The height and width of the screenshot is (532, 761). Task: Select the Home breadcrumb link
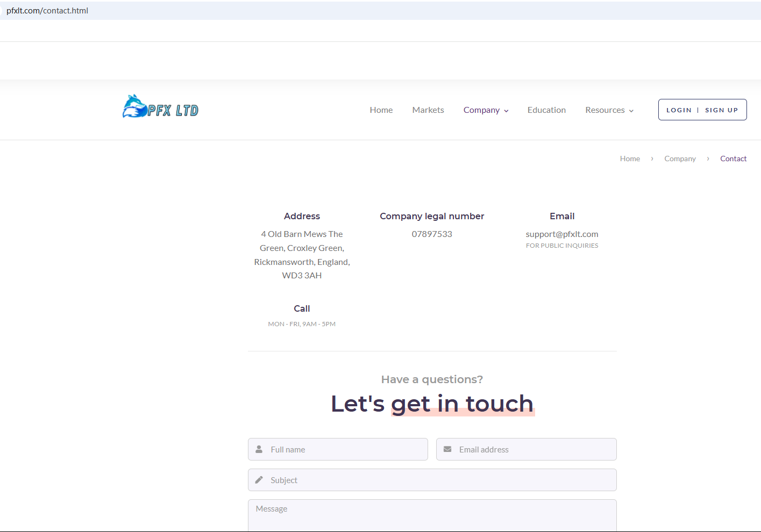pos(630,159)
